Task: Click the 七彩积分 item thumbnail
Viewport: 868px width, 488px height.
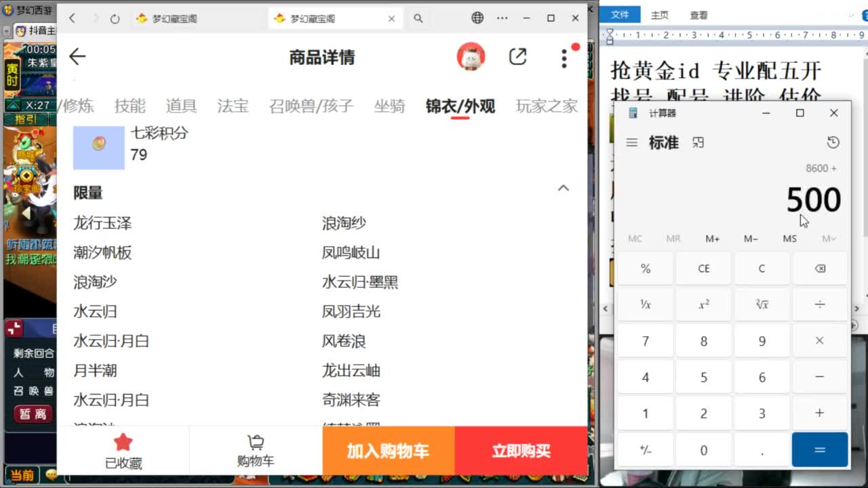Action: point(99,147)
